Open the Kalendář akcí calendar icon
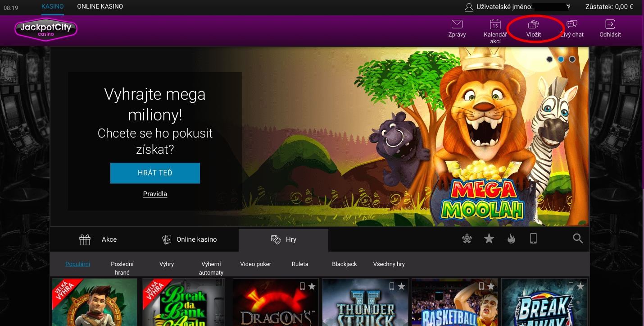 (495, 24)
